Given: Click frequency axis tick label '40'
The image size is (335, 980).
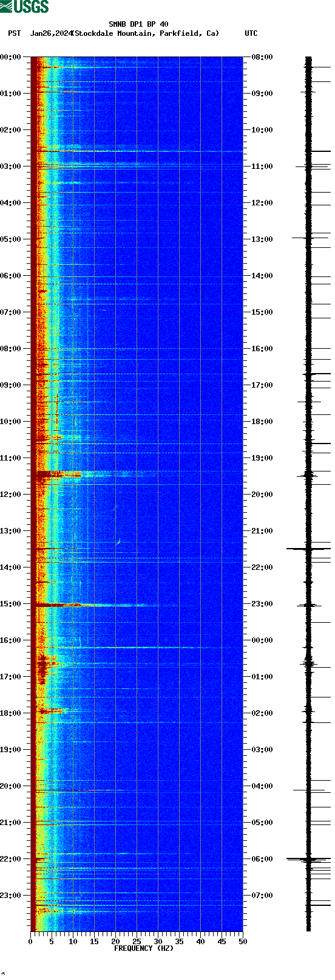Looking at the screenshot, I should click(x=200, y=942).
